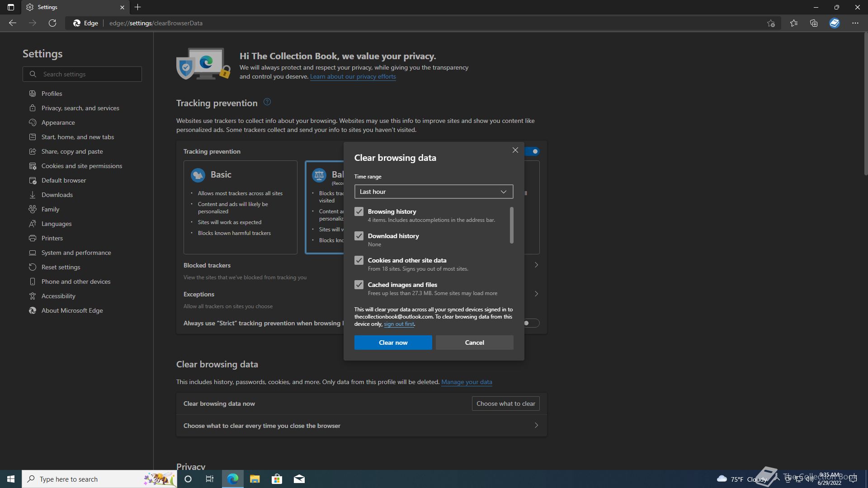Click the sign out first link
Image resolution: width=868 pixels, height=488 pixels.
(399, 324)
